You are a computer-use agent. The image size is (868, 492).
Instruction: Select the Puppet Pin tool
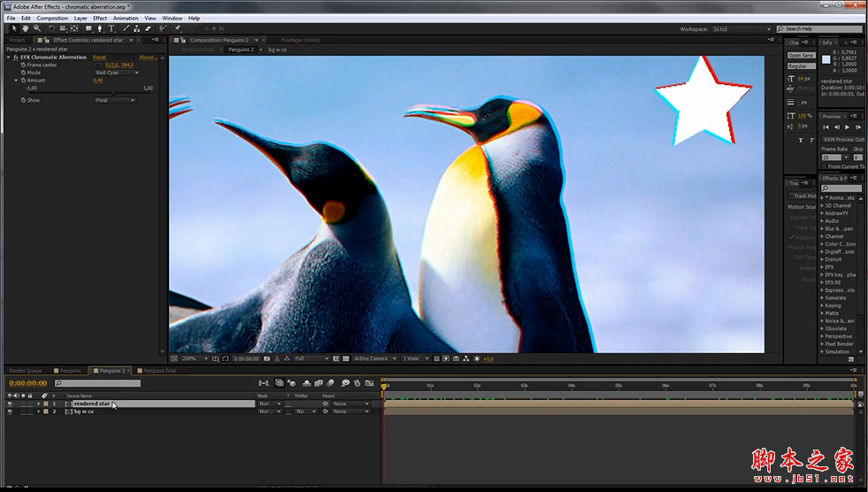tap(178, 28)
